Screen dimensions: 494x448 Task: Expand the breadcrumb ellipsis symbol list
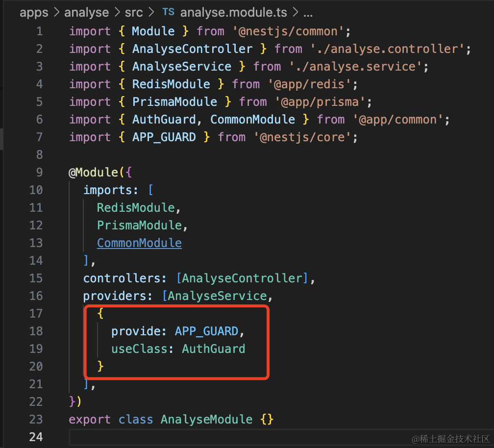pyautogui.click(x=308, y=12)
